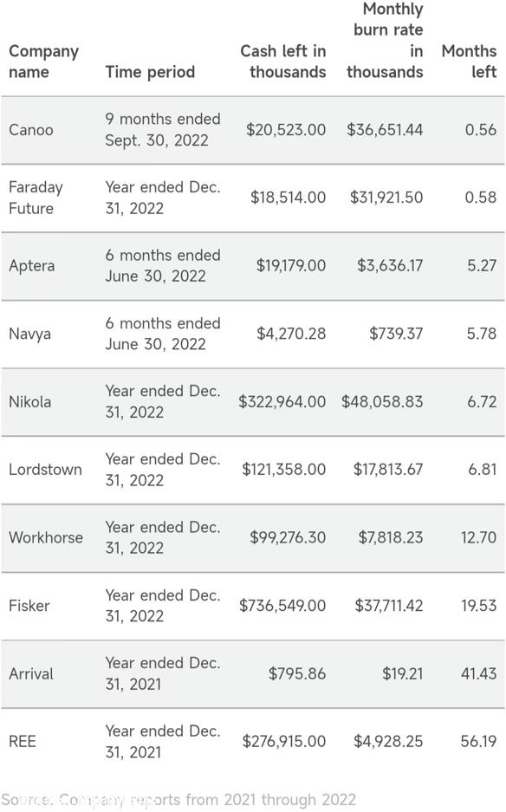Click the Cash left in thousands header
Screen dimensions: 506x812
282,62
